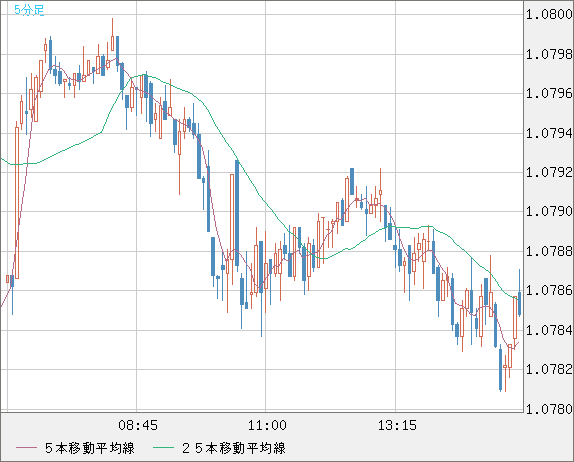This screenshot has height=462, width=574.
Task: Click the 25本移動平均線 legend label
Action: [234, 448]
